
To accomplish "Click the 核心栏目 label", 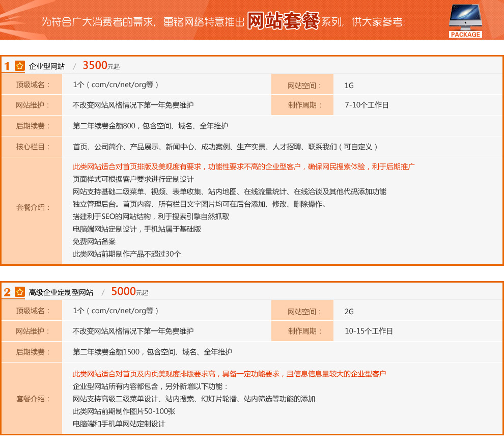I will [33, 147].
